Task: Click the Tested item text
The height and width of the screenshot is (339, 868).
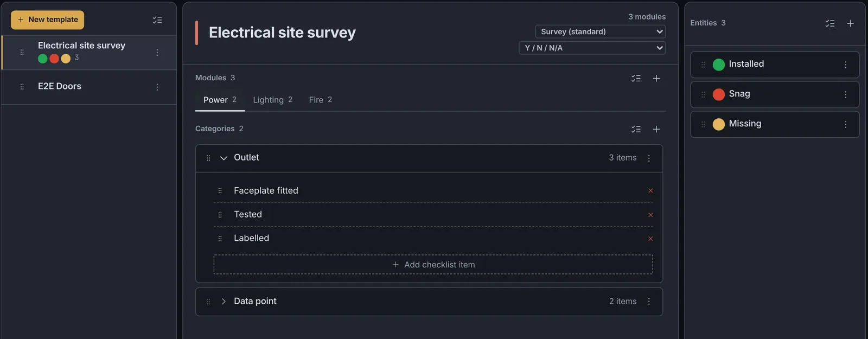Action: [248, 214]
